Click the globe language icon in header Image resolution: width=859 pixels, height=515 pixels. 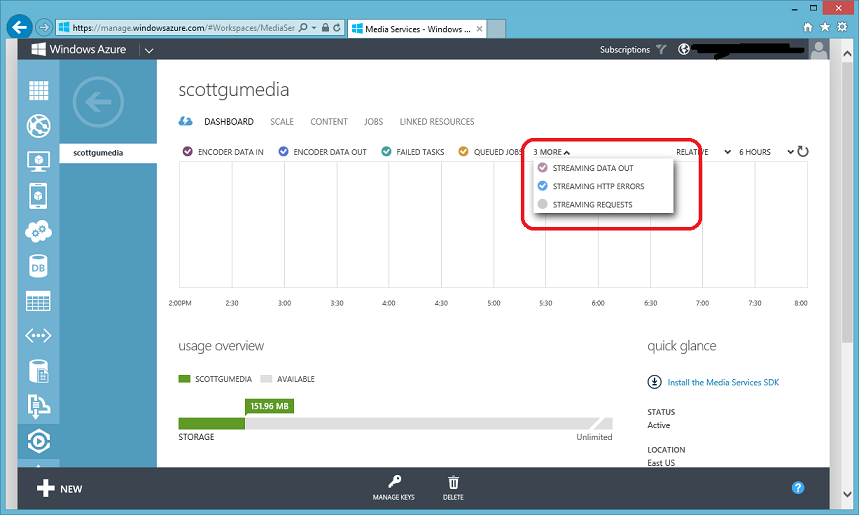click(684, 49)
